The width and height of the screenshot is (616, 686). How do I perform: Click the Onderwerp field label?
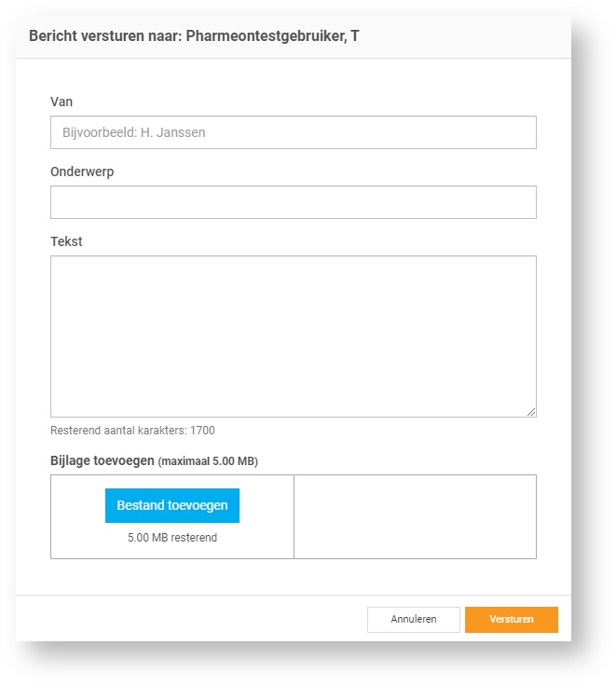[x=82, y=171]
